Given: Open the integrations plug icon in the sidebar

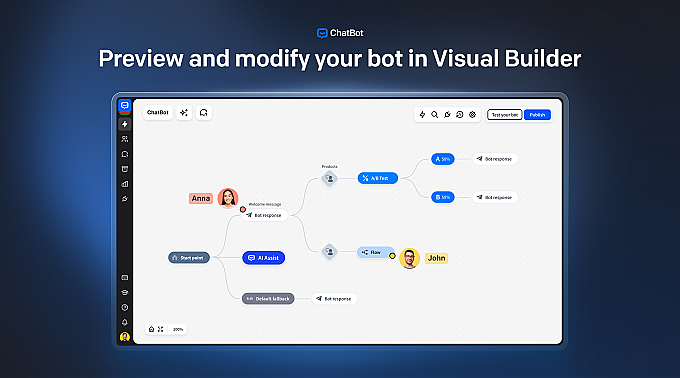Looking at the screenshot, I should [x=124, y=199].
